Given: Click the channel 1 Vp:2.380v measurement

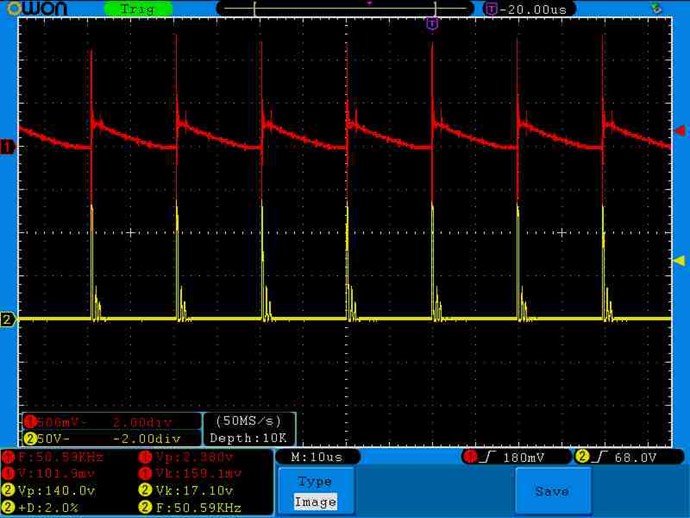Looking at the screenshot, I should (x=186, y=457).
